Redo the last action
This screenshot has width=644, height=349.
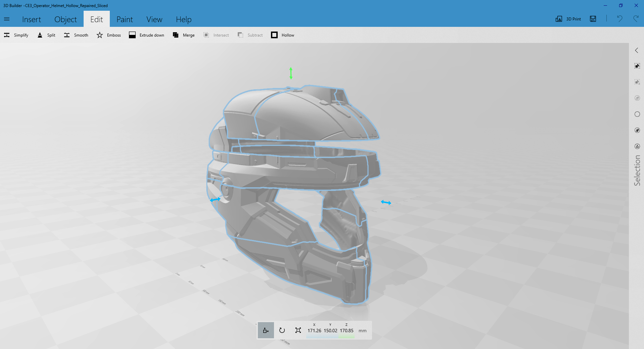pyautogui.click(x=636, y=19)
